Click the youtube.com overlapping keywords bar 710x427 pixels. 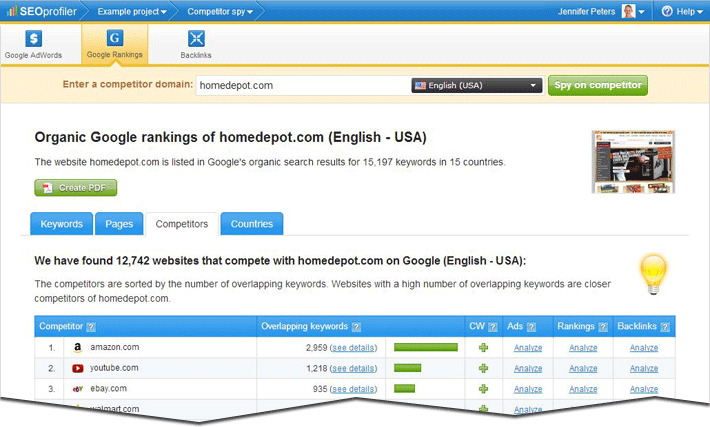click(408, 368)
